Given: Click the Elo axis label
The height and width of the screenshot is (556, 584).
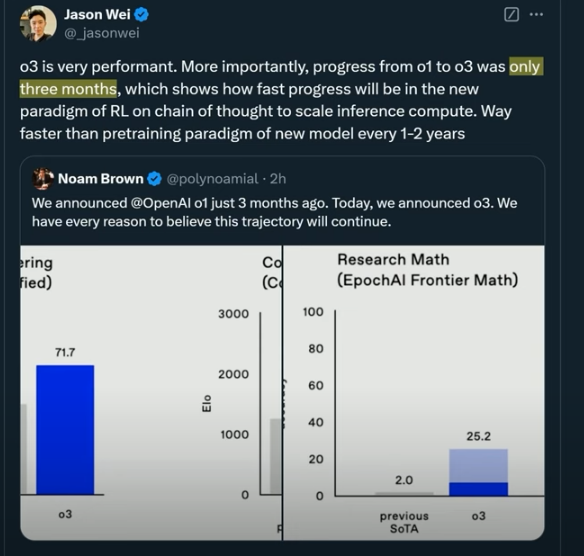Looking at the screenshot, I should coord(206,403).
